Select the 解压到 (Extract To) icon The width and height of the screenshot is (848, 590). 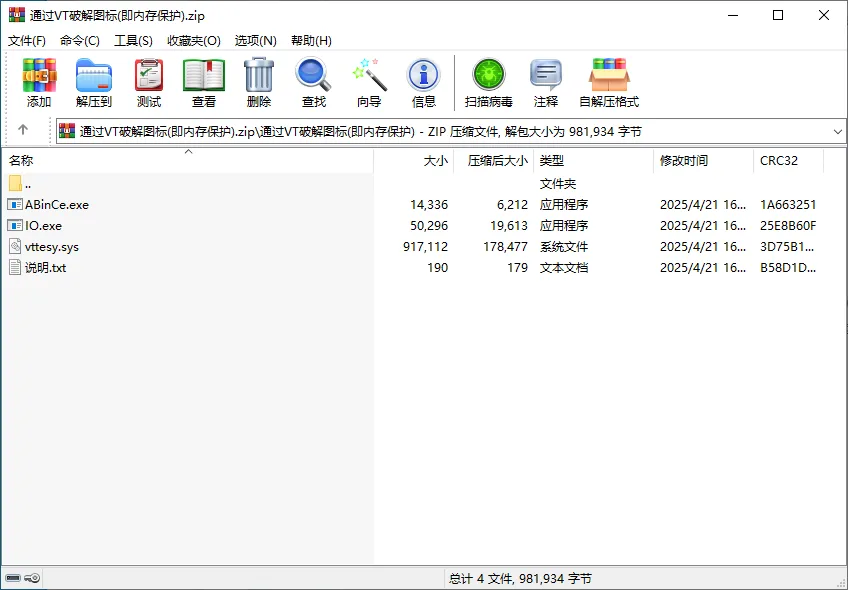click(x=93, y=80)
